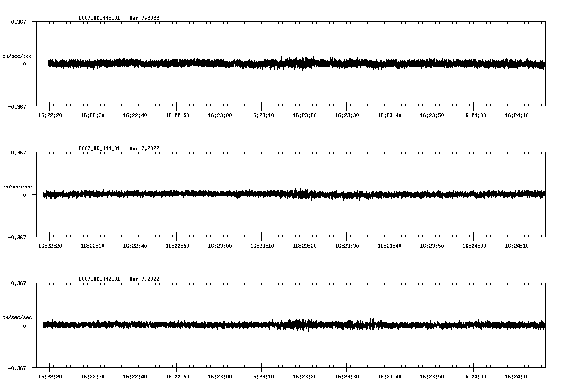Click 16:23:00 time label under HNN plot
The image size is (576, 392).
[x=220, y=246]
